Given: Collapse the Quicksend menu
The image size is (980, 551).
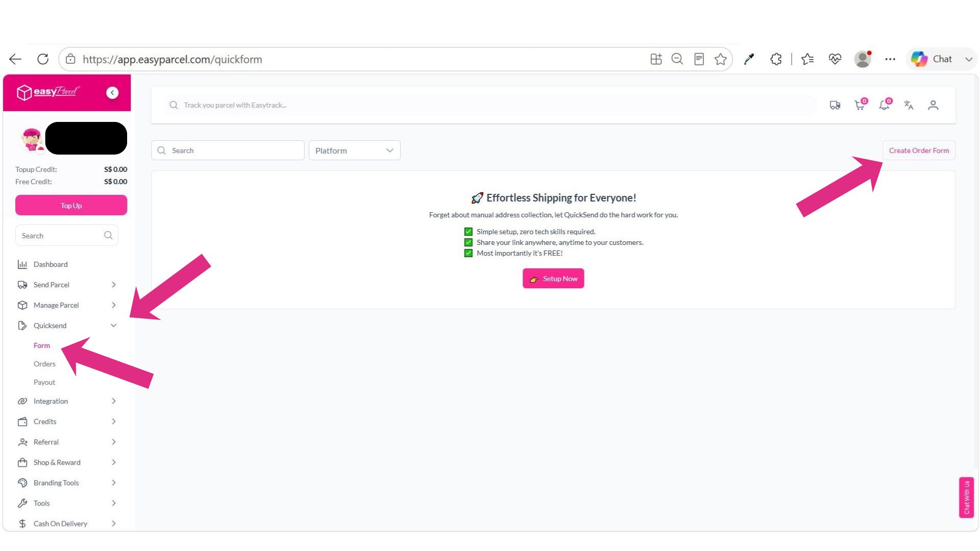Looking at the screenshot, I should click(67, 325).
